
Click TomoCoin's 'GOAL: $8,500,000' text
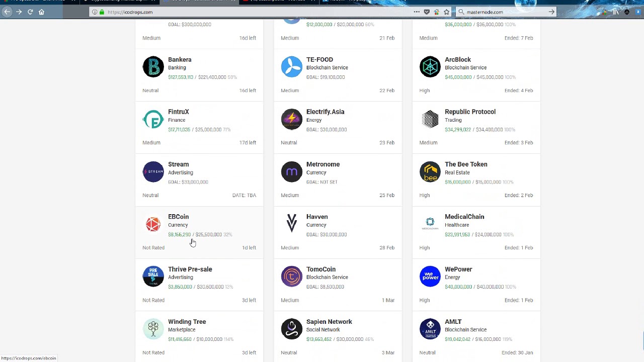pos(325,287)
